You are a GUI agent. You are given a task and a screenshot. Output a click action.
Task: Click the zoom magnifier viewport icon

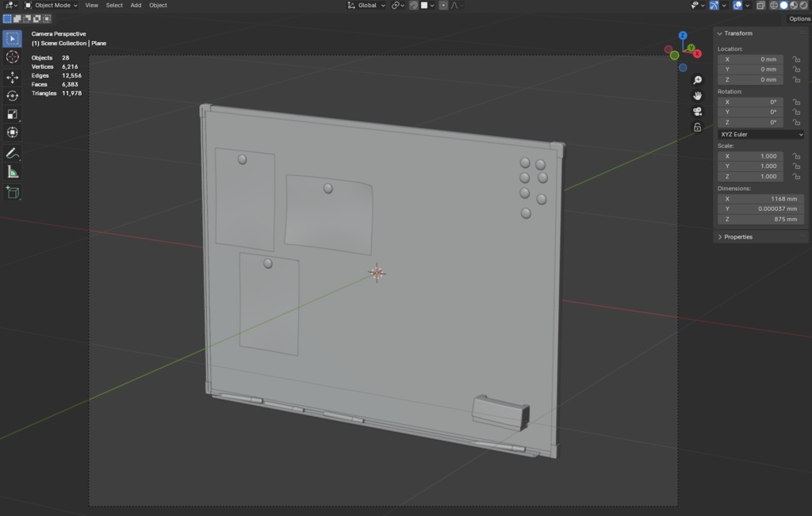[698, 80]
